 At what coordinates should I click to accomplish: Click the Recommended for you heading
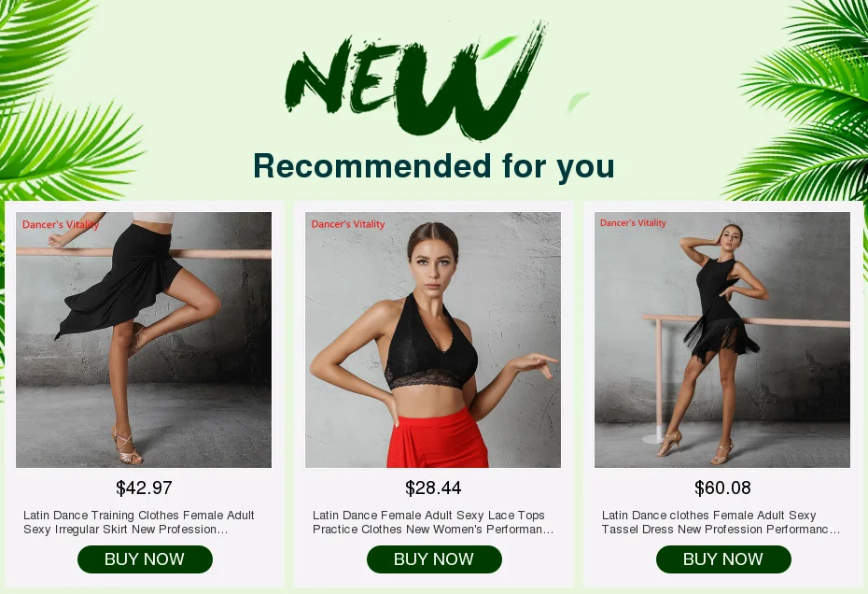434,165
